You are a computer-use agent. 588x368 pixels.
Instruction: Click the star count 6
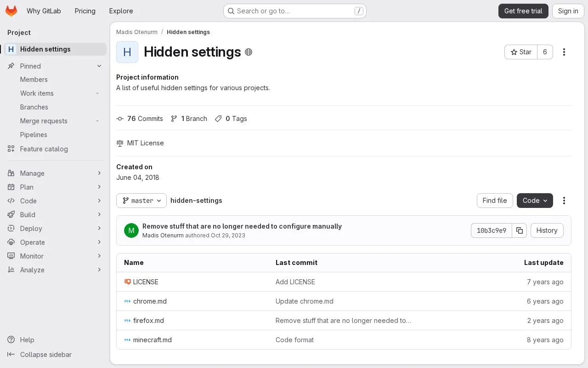coord(545,52)
